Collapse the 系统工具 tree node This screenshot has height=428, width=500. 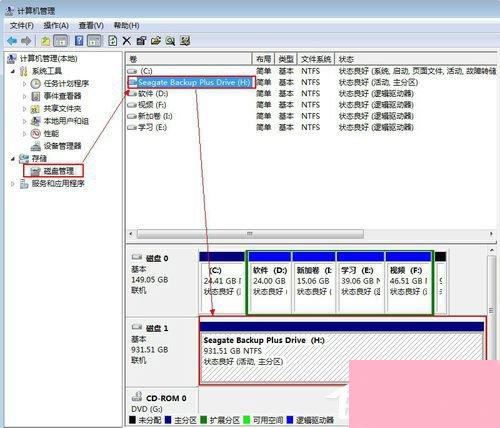(x=13, y=71)
